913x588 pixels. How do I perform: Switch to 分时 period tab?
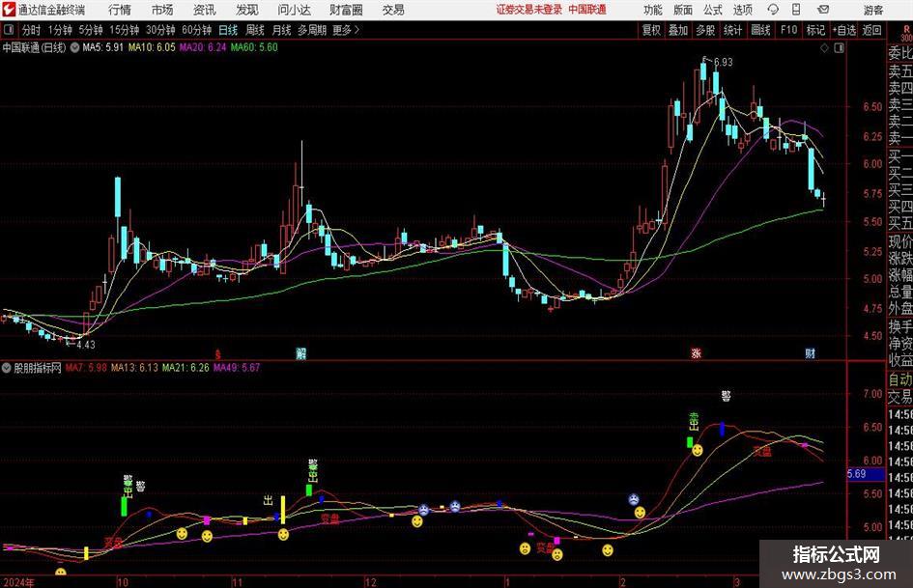[x=31, y=30]
